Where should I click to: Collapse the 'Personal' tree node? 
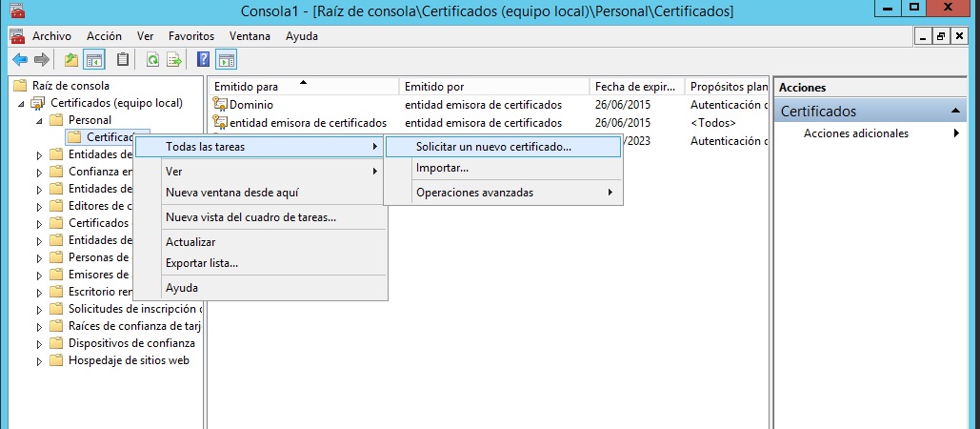tap(39, 121)
